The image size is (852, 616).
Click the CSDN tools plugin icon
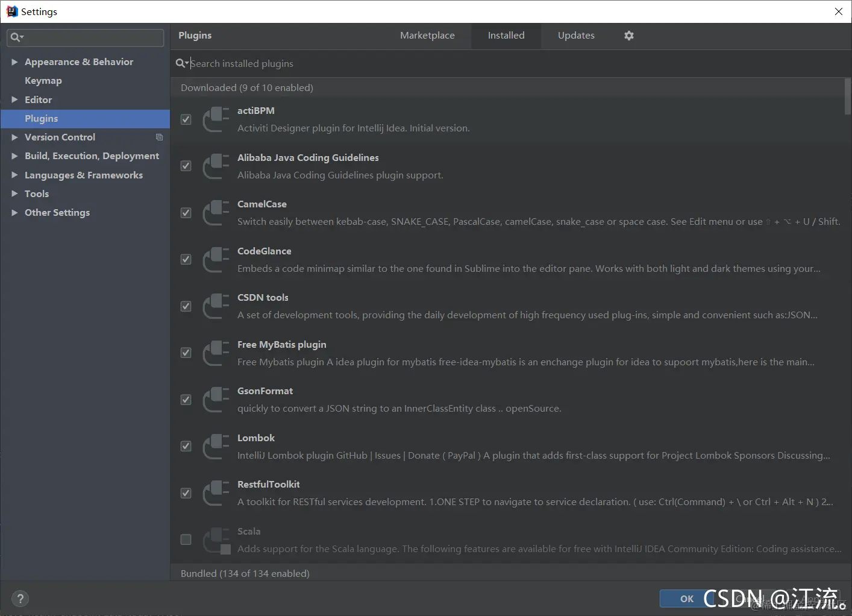(216, 306)
